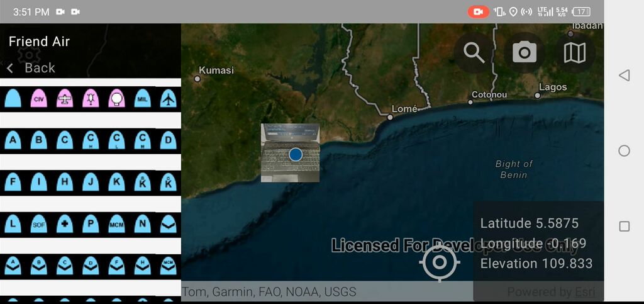Select the blue symbol labeled A
Screen dimensions: 644x304
13,140
